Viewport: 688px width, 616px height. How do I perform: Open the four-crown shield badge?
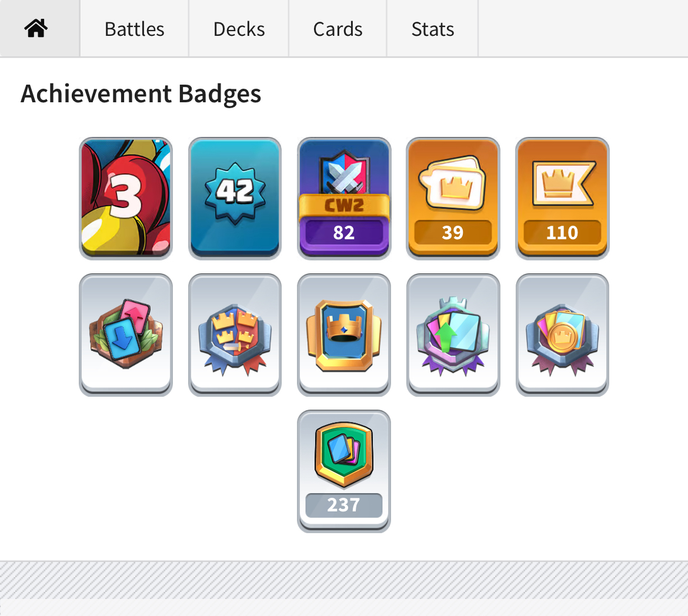(235, 335)
